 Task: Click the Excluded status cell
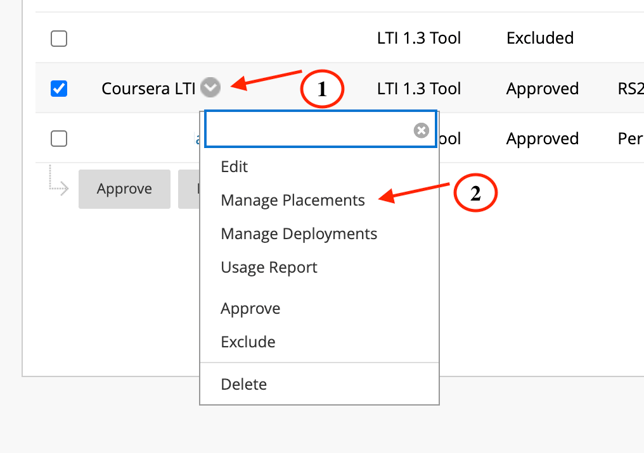click(540, 38)
